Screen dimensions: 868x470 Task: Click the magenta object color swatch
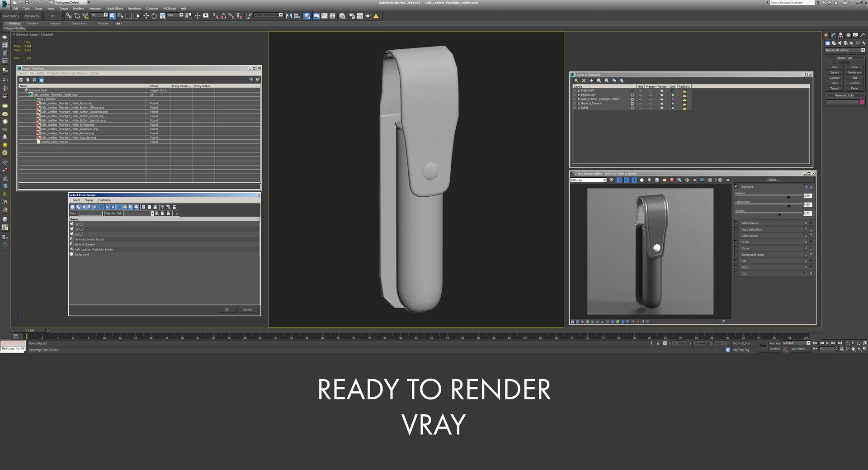[x=862, y=102]
